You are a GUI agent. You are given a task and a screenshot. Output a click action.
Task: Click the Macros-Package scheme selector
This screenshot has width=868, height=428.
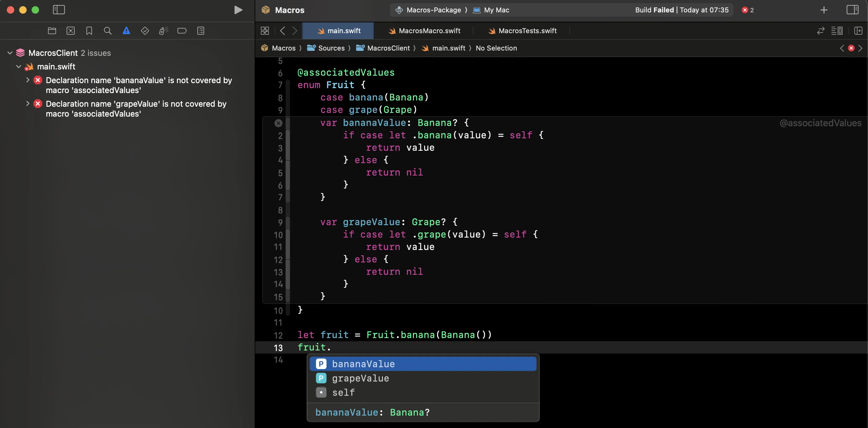tap(433, 10)
